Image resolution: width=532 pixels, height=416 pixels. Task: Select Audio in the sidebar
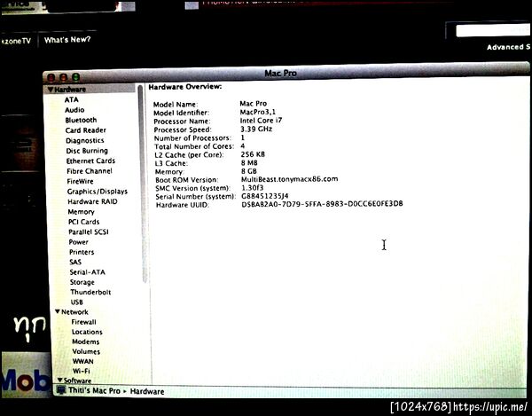point(74,110)
